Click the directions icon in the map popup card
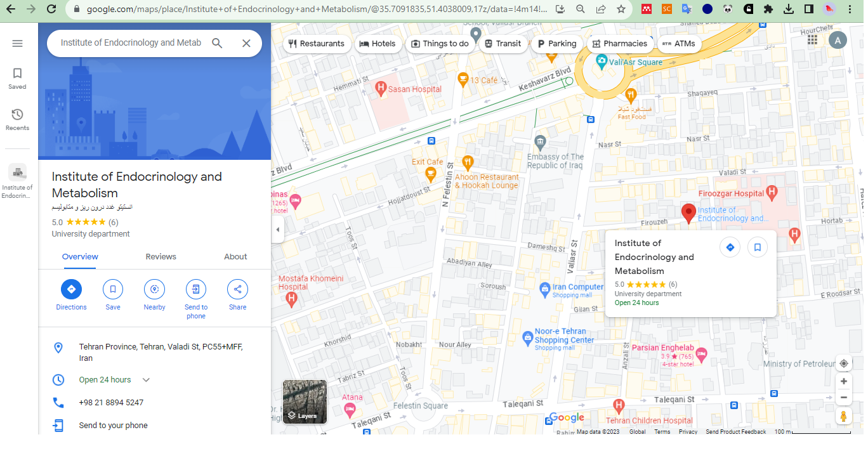 click(730, 247)
